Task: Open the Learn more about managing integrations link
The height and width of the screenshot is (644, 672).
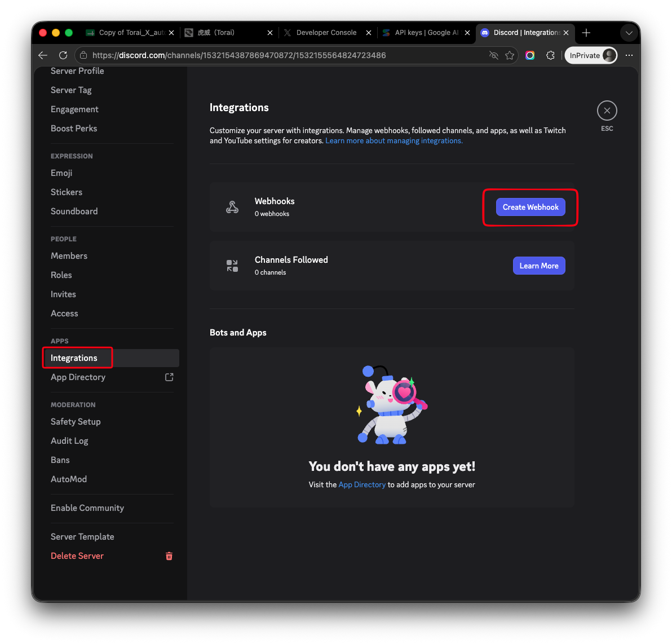Action: (x=394, y=140)
